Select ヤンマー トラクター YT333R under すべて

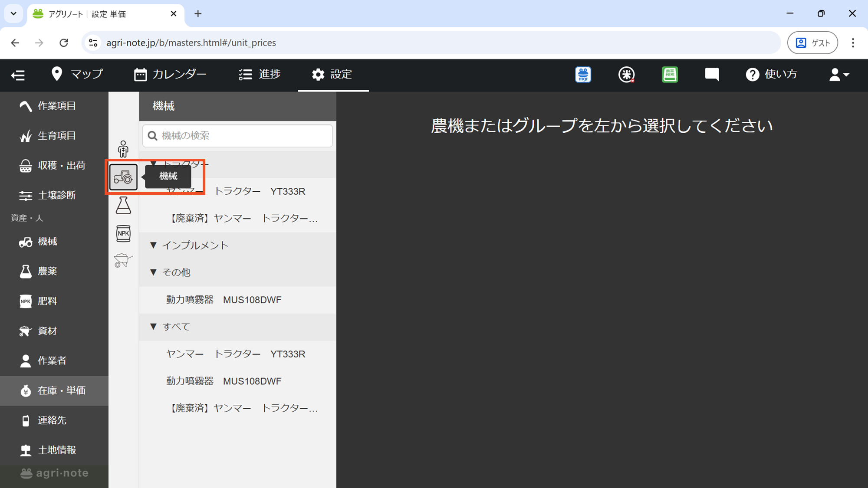tap(237, 354)
